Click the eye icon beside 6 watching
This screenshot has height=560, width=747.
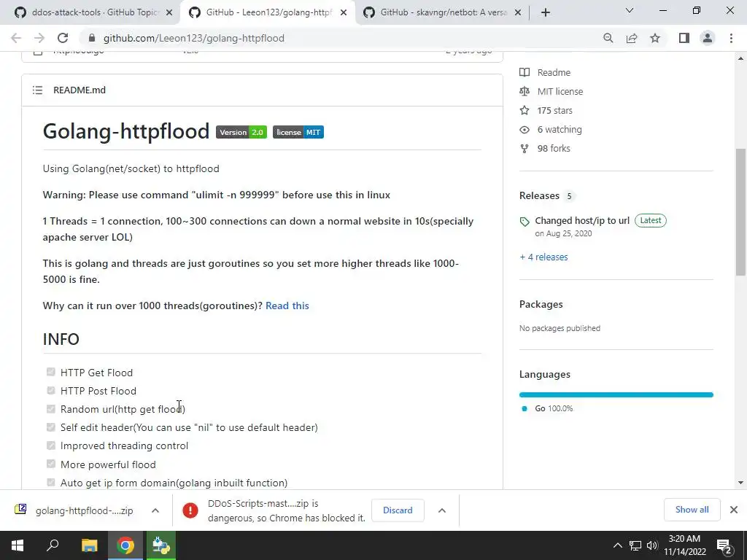525,130
